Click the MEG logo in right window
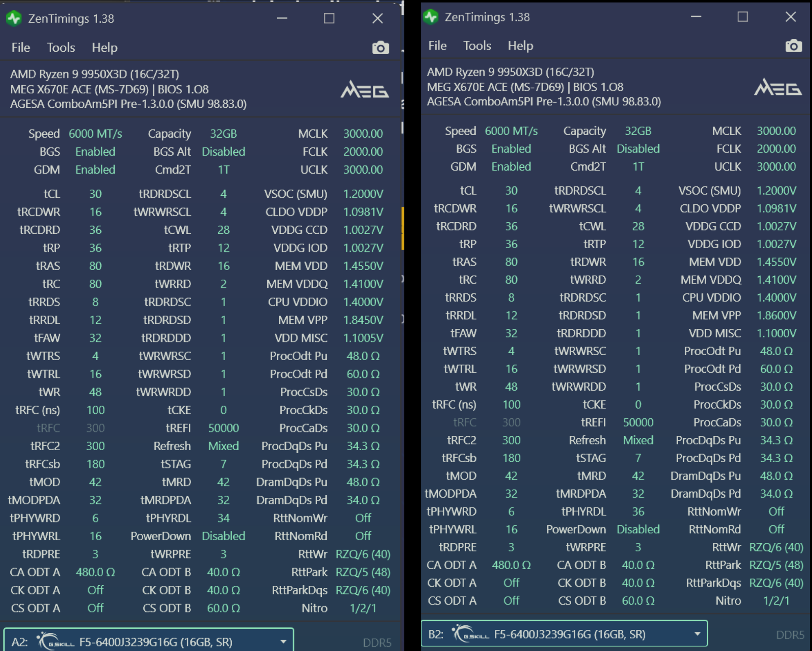The height and width of the screenshot is (651, 812). click(x=778, y=87)
